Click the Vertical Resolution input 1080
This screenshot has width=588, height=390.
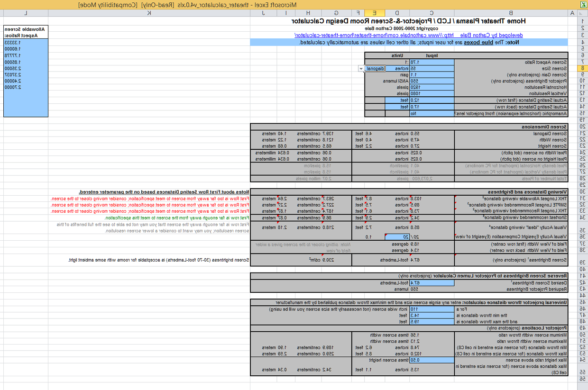pyautogui.click(x=432, y=94)
